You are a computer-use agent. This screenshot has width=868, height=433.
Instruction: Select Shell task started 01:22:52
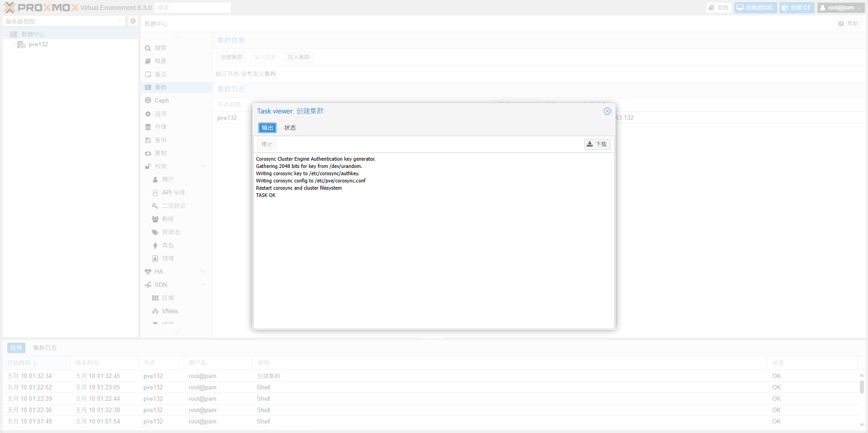tap(430, 387)
